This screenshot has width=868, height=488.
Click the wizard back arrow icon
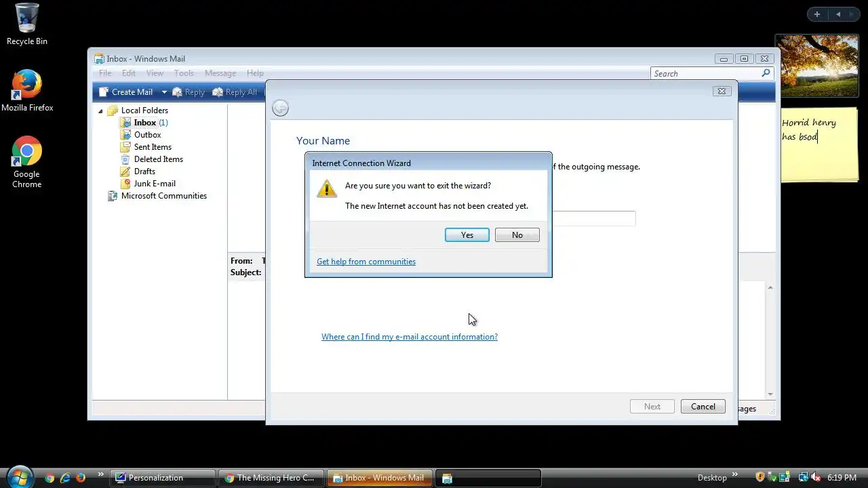[280, 108]
